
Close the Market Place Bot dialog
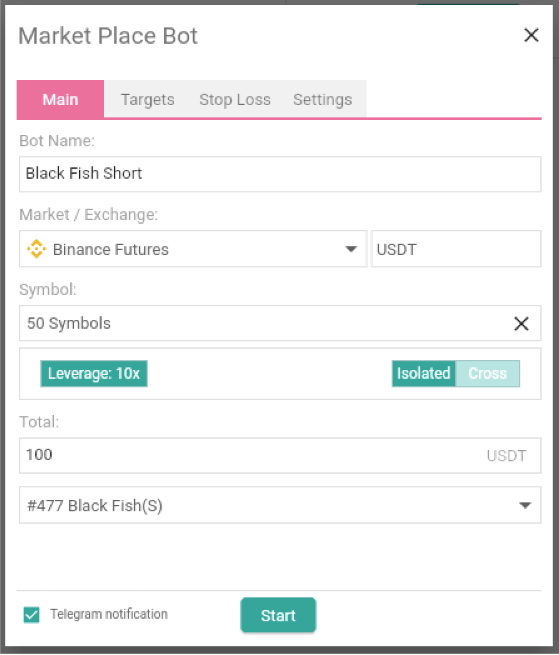(531, 35)
